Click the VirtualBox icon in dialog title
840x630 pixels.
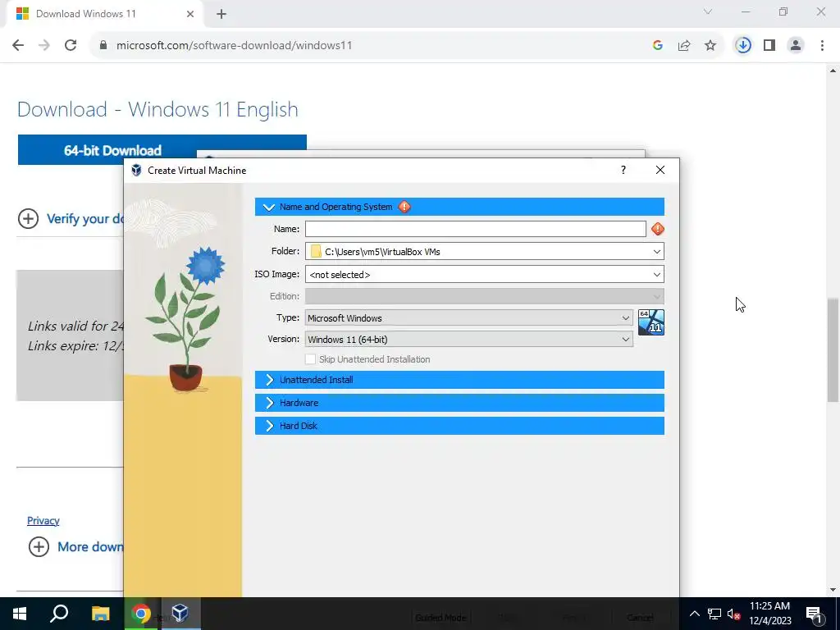click(x=137, y=171)
